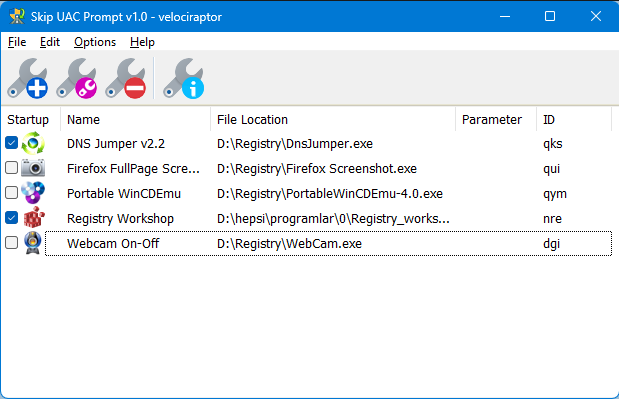Click the remove shortcut wrench-minus icon
This screenshot has height=399, width=619.
126,78
